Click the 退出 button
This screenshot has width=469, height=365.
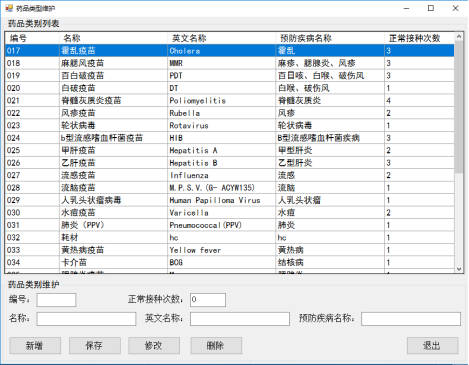432,345
